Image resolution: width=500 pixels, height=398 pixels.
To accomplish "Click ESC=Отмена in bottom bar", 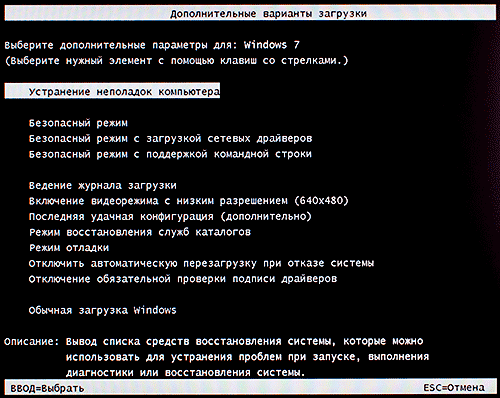I will pyautogui.click(x=454, y=388).
